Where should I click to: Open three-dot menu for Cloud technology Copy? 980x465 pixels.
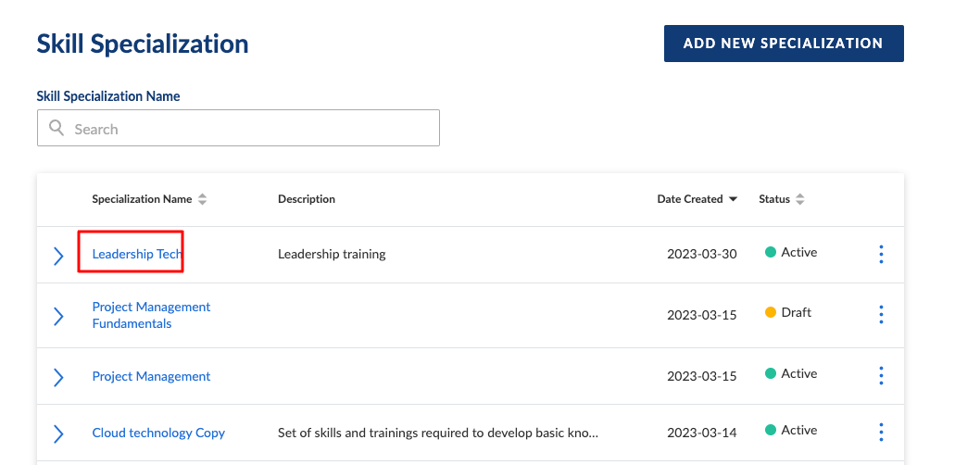point(881,432)
